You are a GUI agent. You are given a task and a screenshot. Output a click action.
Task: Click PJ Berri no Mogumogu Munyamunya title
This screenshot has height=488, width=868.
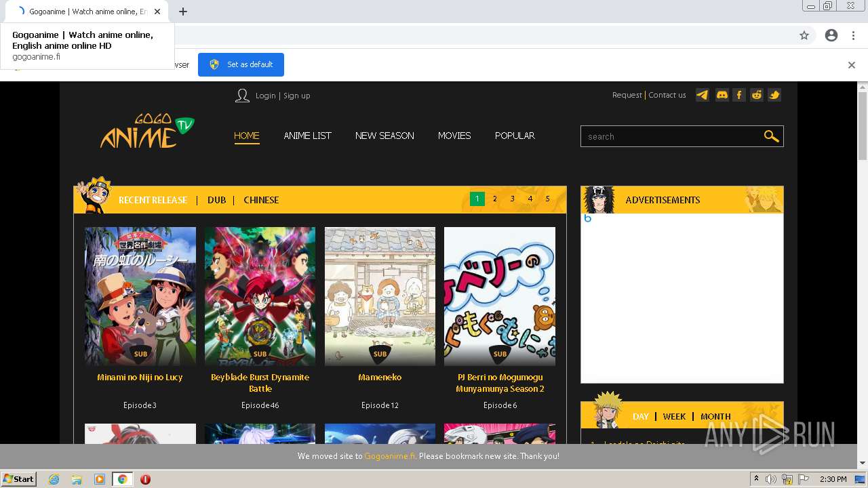(500, 383)
